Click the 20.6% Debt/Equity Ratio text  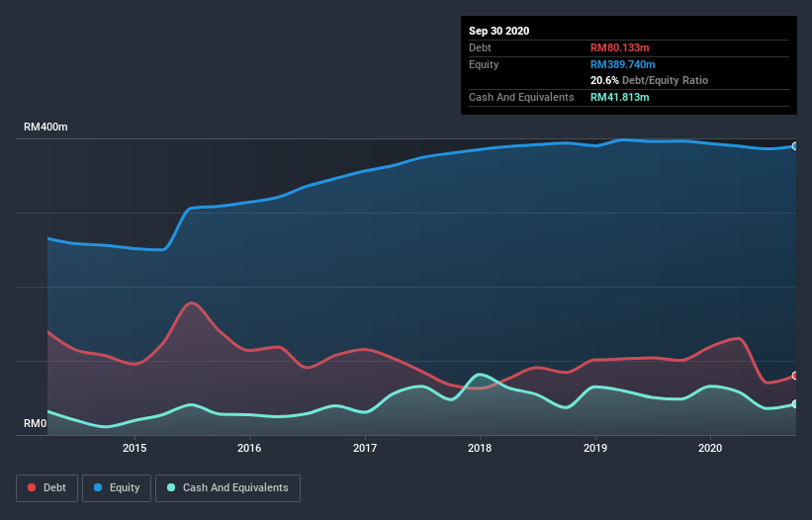650,80
